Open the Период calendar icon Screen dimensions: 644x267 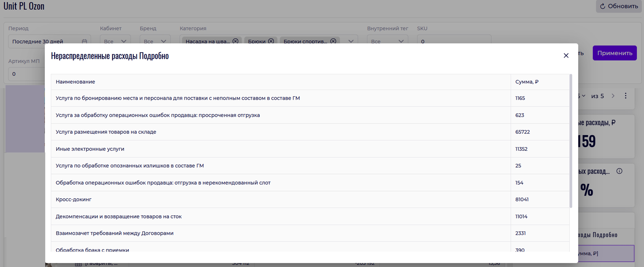[x=84, y=41]
